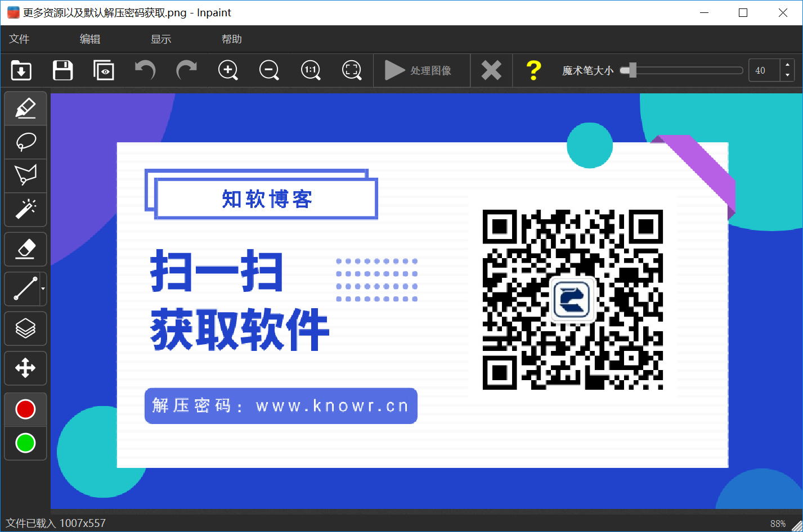Expand the Line tool dropdown arrow
Viewport: 803px width, 532px height.
pos(43,289)
